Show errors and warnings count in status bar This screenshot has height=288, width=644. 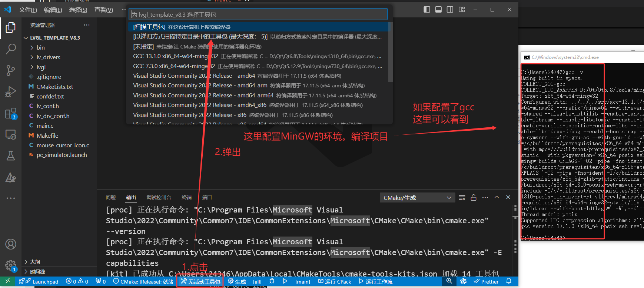[77, 281]
